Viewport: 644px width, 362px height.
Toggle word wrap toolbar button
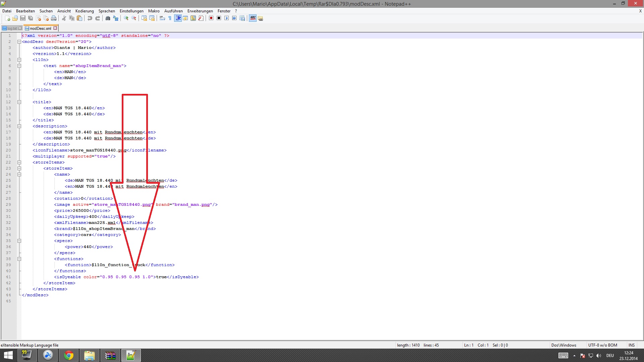tap(162, 18)
